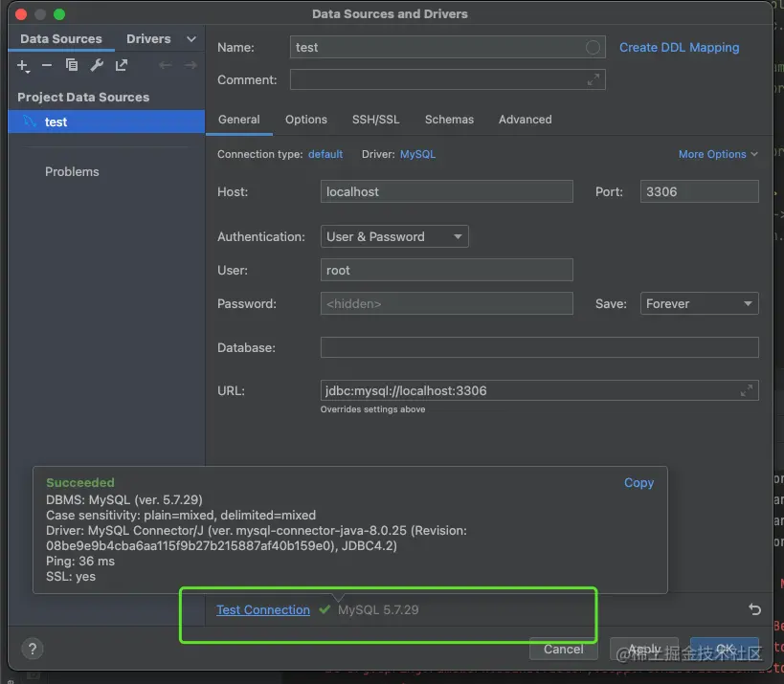Copy the connection result text
The height and width of the screenshot is (684, 784).
pos(638,483)
